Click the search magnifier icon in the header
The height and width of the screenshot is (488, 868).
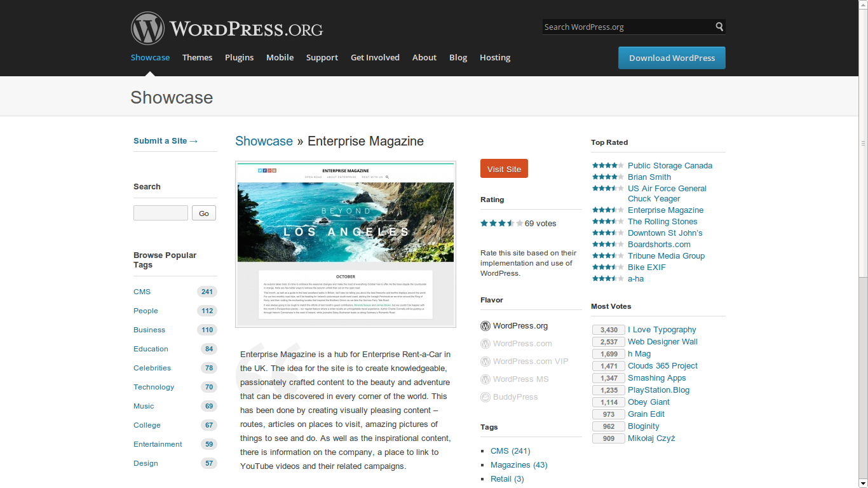[x=719, y=27]
